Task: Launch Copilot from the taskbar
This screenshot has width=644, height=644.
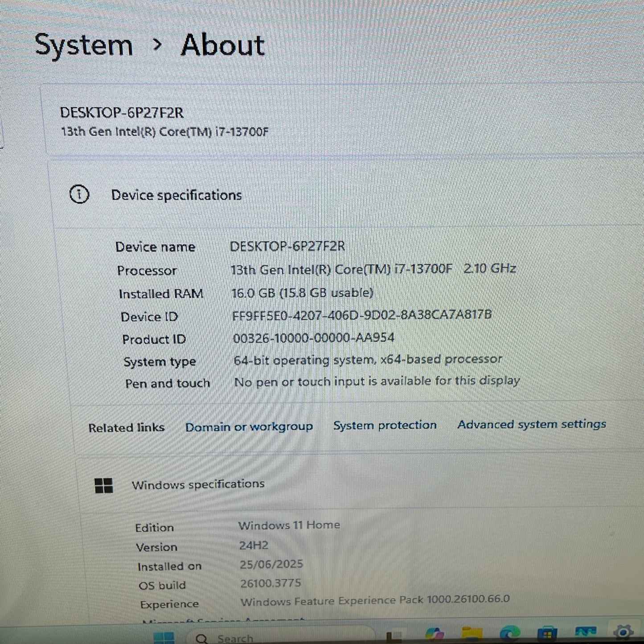Action: (435, 635)
